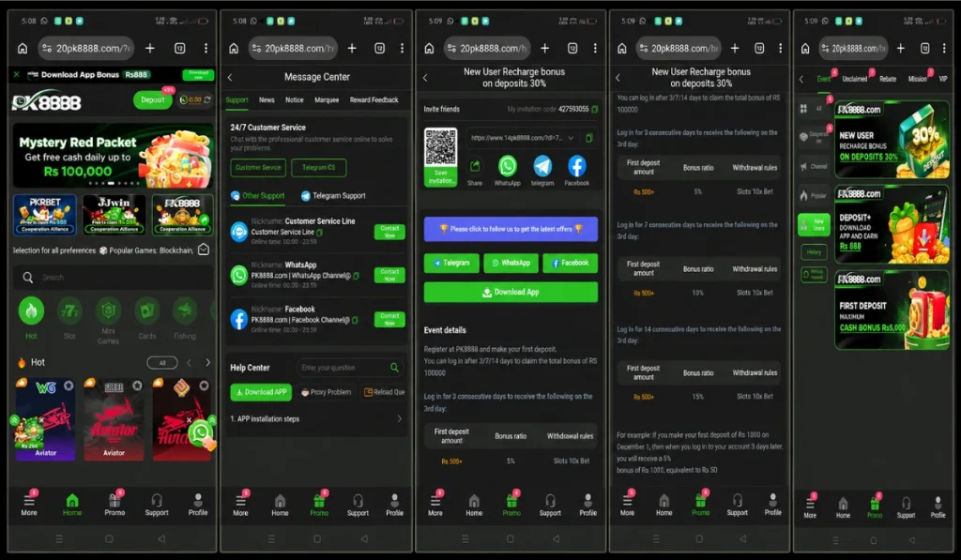Focus the home screen game Search field
This screenshot has height=560, width=961.
[x=114, y=278]
